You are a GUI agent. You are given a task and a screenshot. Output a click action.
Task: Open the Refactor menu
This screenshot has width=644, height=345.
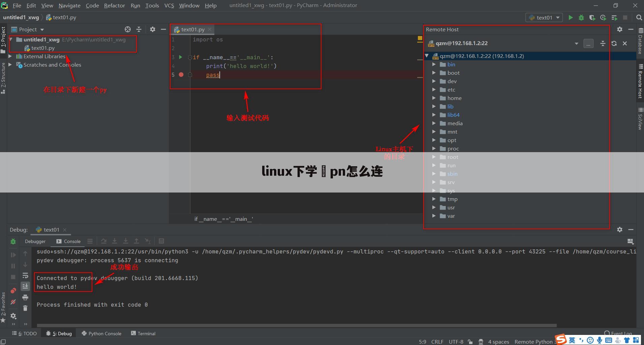tap(114, 5)
